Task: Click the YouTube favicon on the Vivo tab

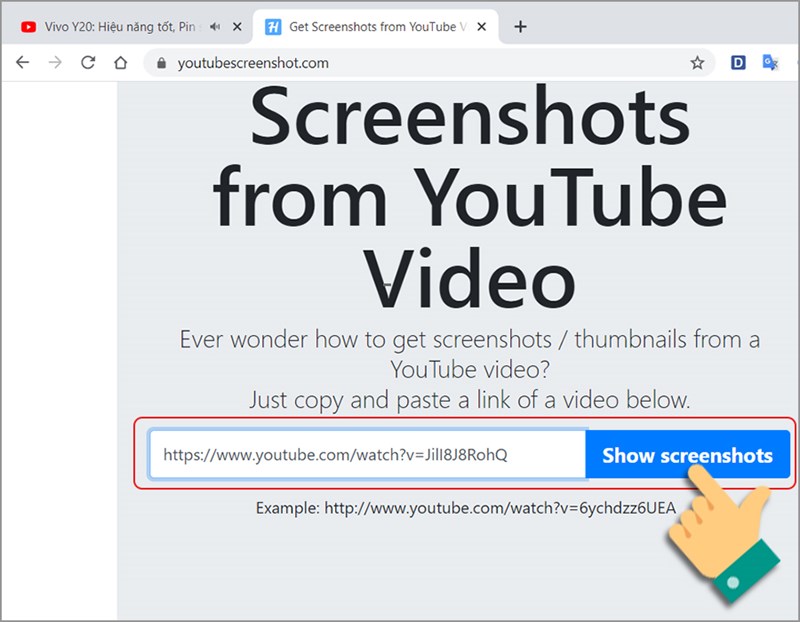Action: pyautogui.click(x=29, y=27)
